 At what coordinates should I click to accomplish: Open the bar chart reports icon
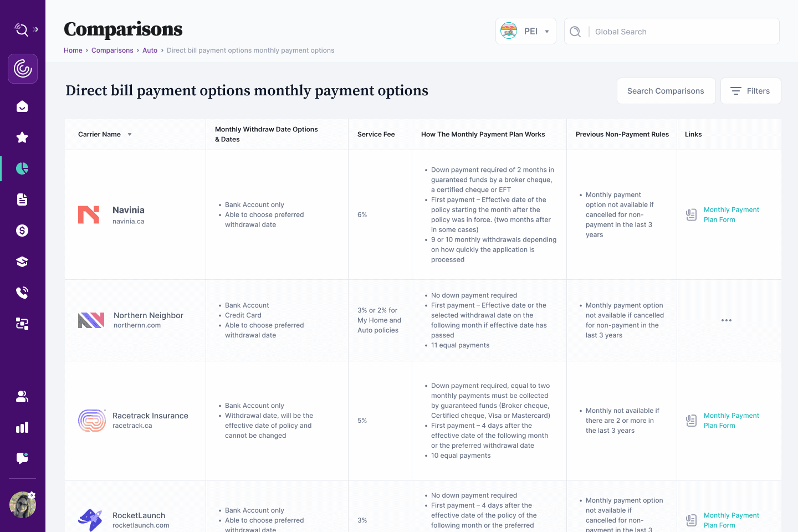(x=22, y=427)
